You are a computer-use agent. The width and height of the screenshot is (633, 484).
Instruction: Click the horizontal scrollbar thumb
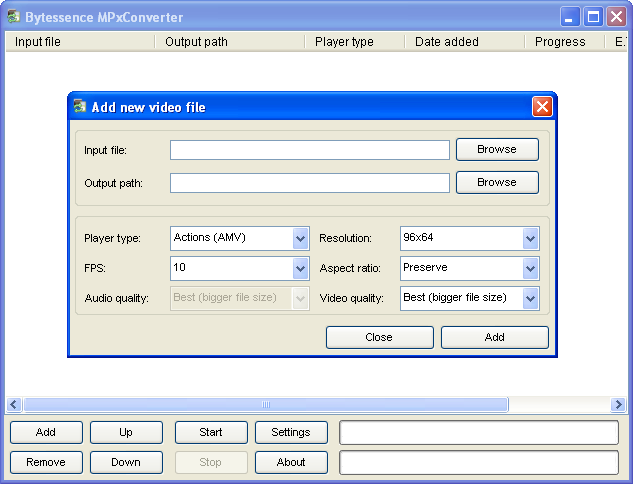266,404
